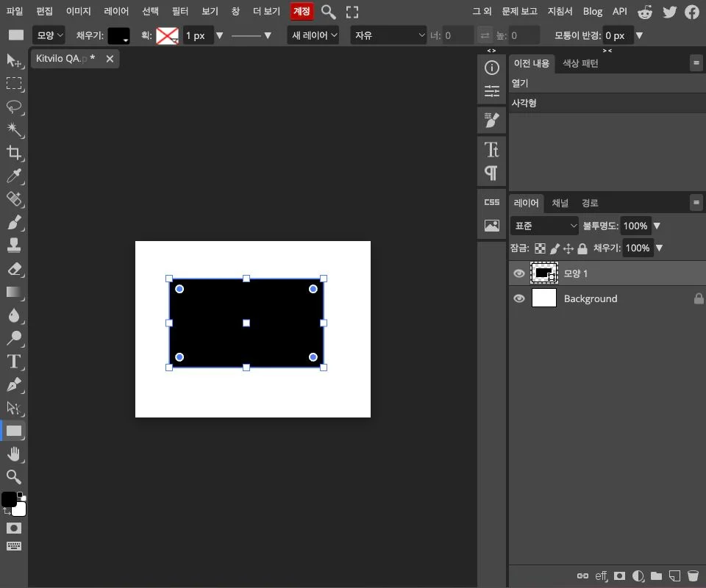This screenshot has width=706, height=588.
Task: Select the Clone Stamp tool
Action: [14, 245]
